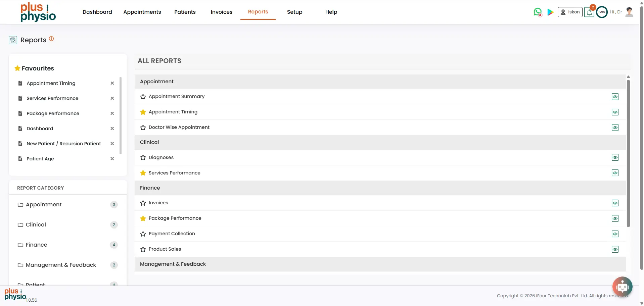644x306 pixels.
Task: Expand the Finance report category
Action: 36,245
